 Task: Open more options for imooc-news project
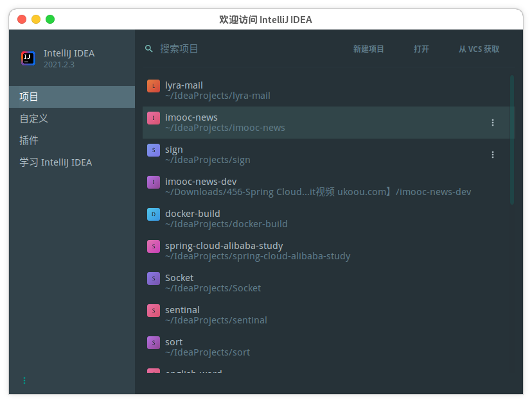(x=493, y=123)
